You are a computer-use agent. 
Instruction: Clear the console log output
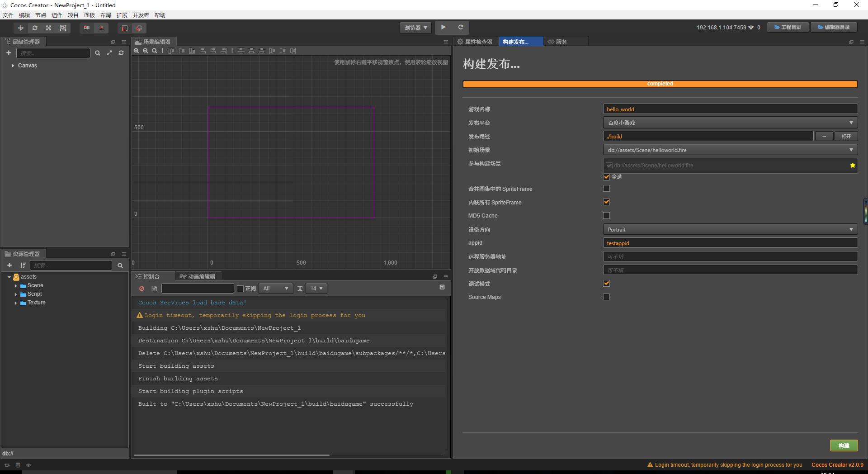click(142, 289)
